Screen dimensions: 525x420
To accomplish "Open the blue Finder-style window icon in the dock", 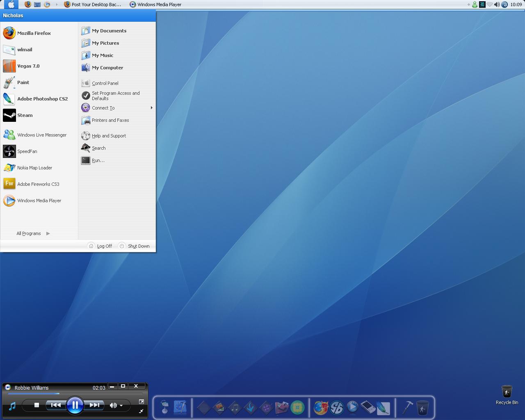I will pyautogui.click(x=180, y=407).
